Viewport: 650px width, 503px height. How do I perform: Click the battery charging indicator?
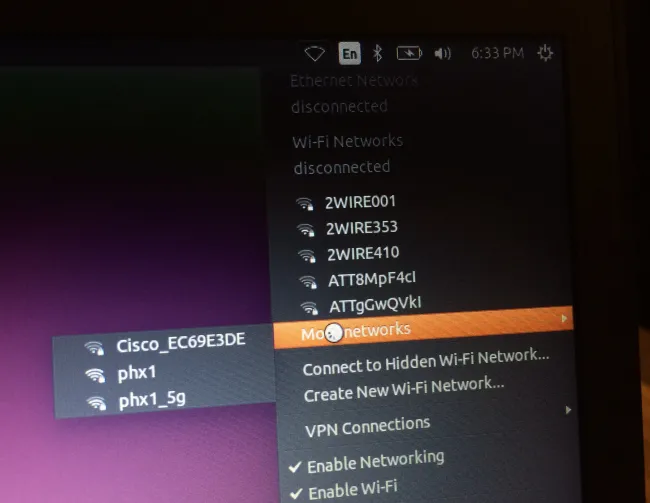click(409, 53)
